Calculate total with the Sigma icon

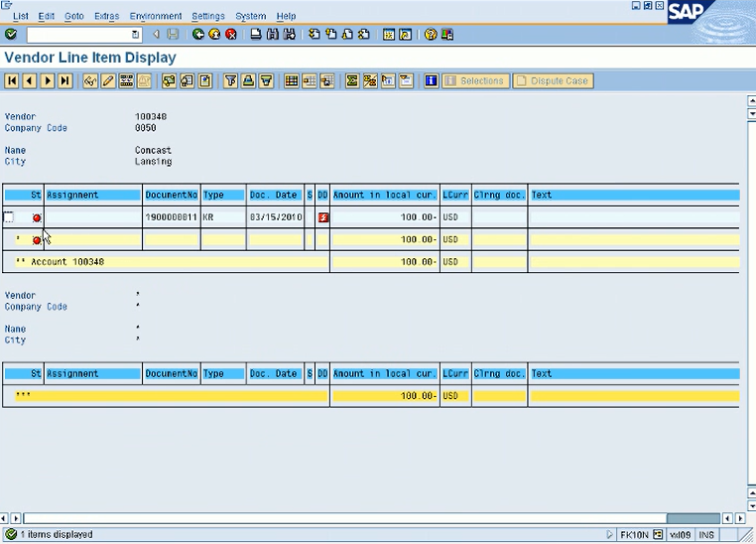pos(352,80)
